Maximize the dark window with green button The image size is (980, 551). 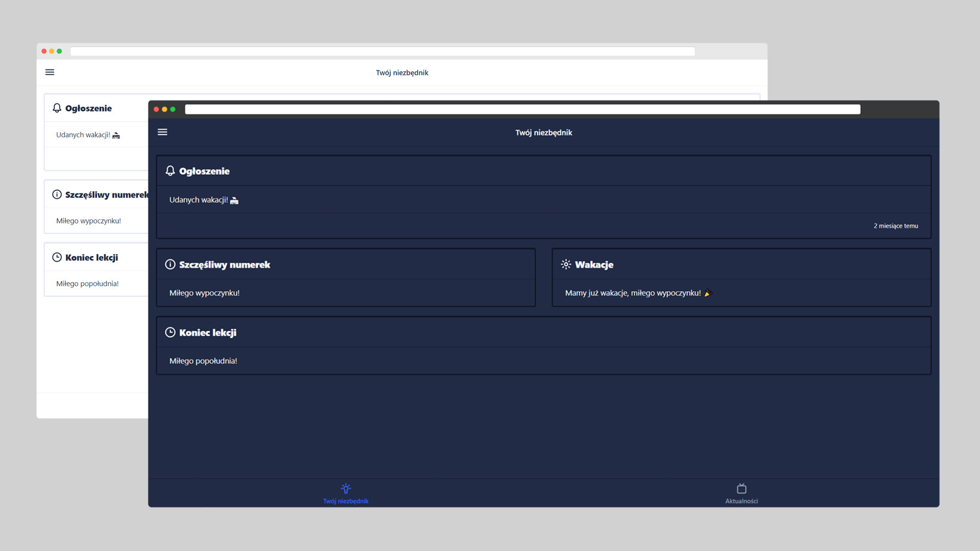[173, 109]
